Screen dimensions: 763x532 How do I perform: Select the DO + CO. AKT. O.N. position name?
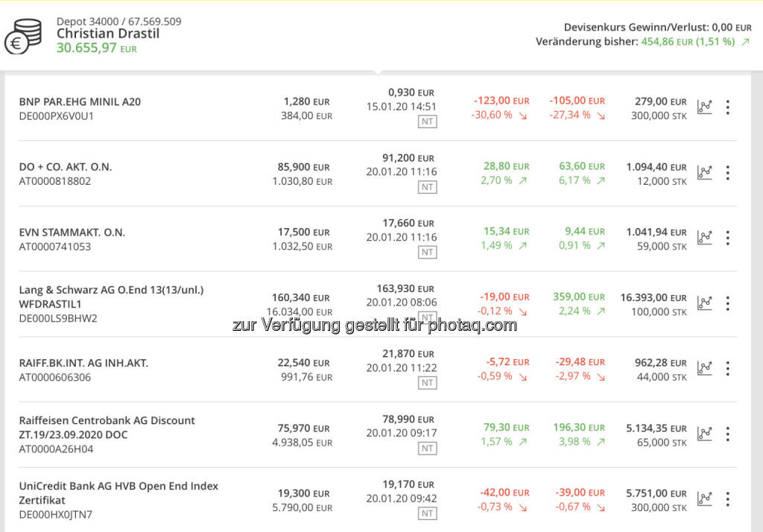point(66,167)
